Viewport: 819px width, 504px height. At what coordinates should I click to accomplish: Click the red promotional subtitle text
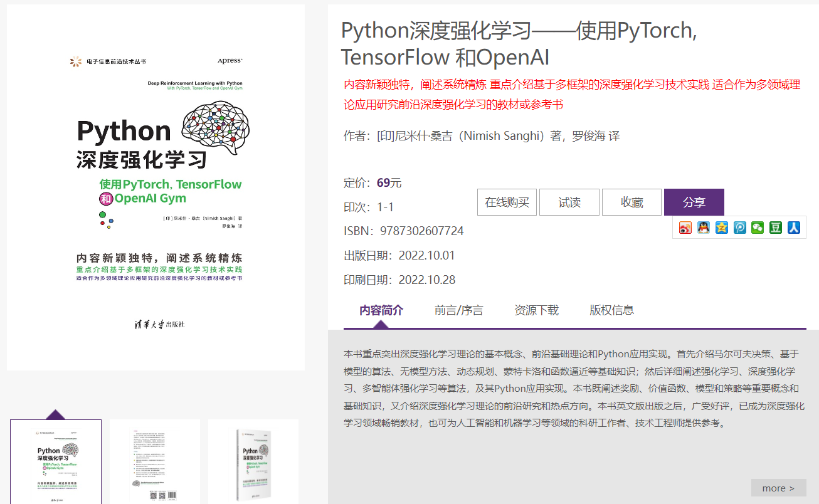(572, 95)
